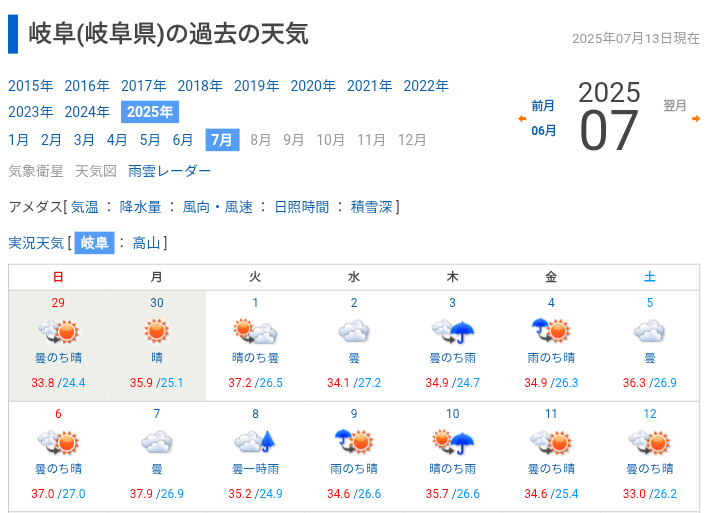Open the 積雪深 link
720x513 pixels.
coord(371,207)
